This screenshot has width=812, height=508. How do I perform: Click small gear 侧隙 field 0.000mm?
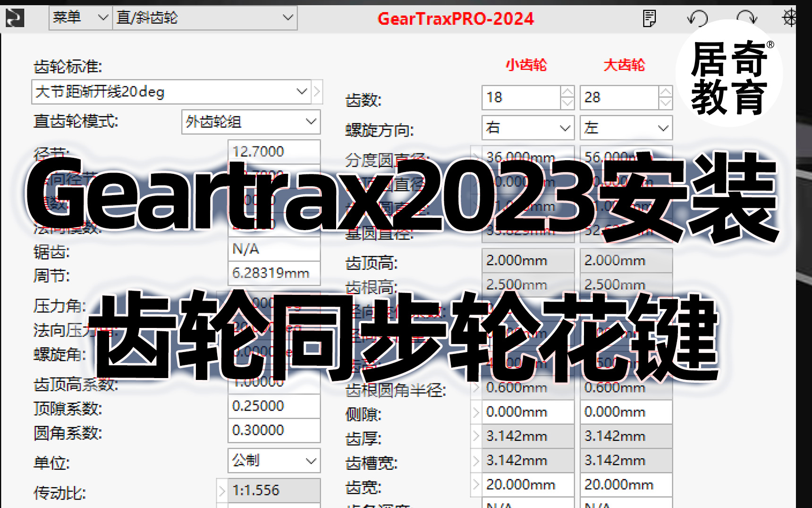tap(528, 412)
